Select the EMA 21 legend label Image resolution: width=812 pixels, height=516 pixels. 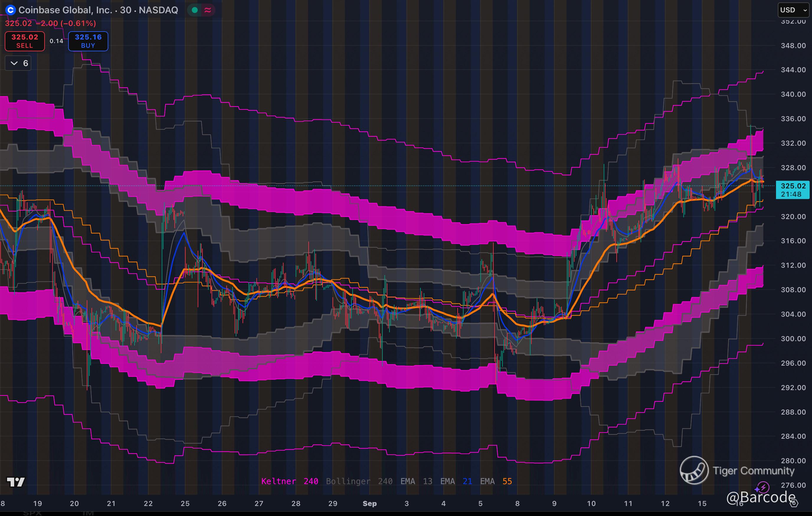(456, 481)
